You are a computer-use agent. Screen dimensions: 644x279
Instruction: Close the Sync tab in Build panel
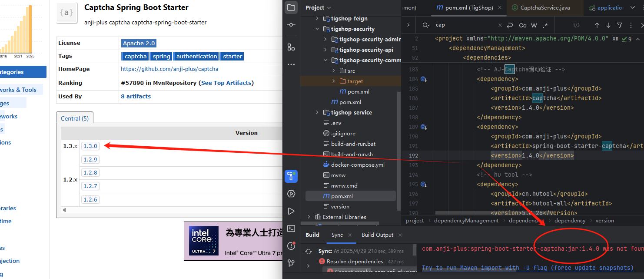[x=349, y=235]
